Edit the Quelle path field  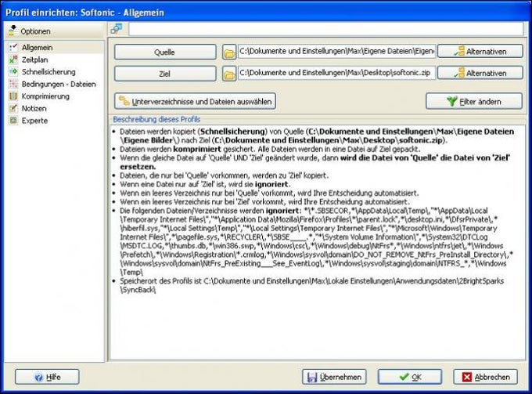coord(336,52)
